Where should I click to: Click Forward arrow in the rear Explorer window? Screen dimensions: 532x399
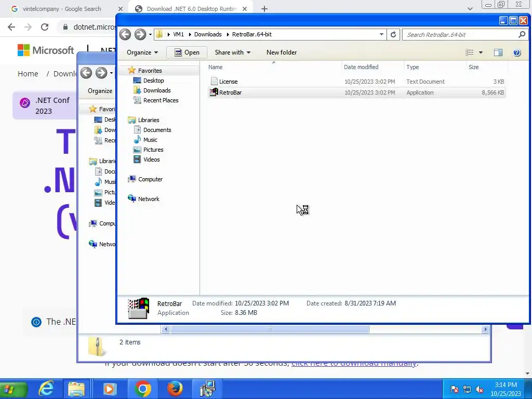pos(101,73)
